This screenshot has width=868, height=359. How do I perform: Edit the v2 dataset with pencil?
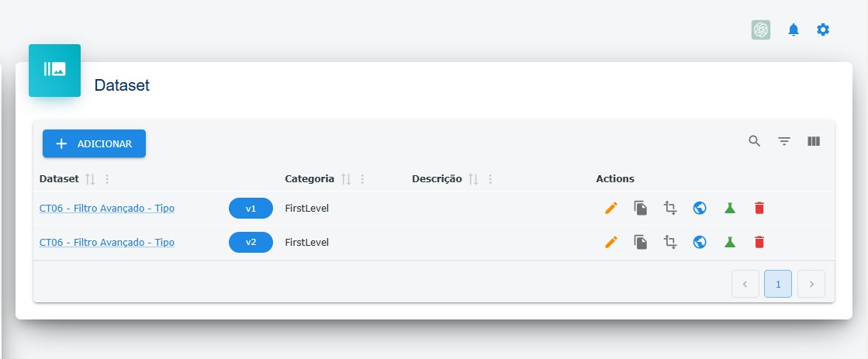click(x=610, y=242)
